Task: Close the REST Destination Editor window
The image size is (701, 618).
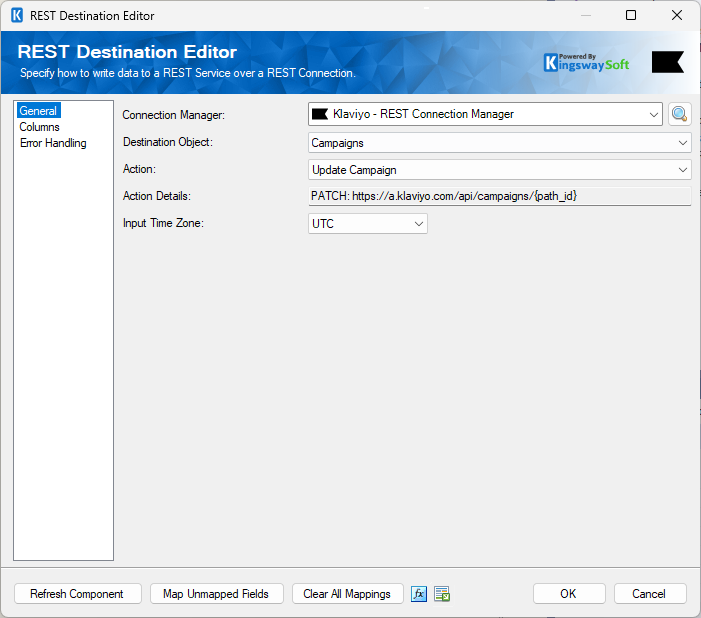Action: [677, 16]
